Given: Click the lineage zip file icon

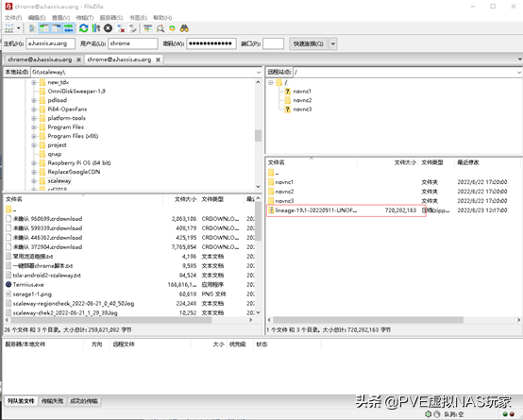Looking at the screenshot, I should (x=271, y=210).
